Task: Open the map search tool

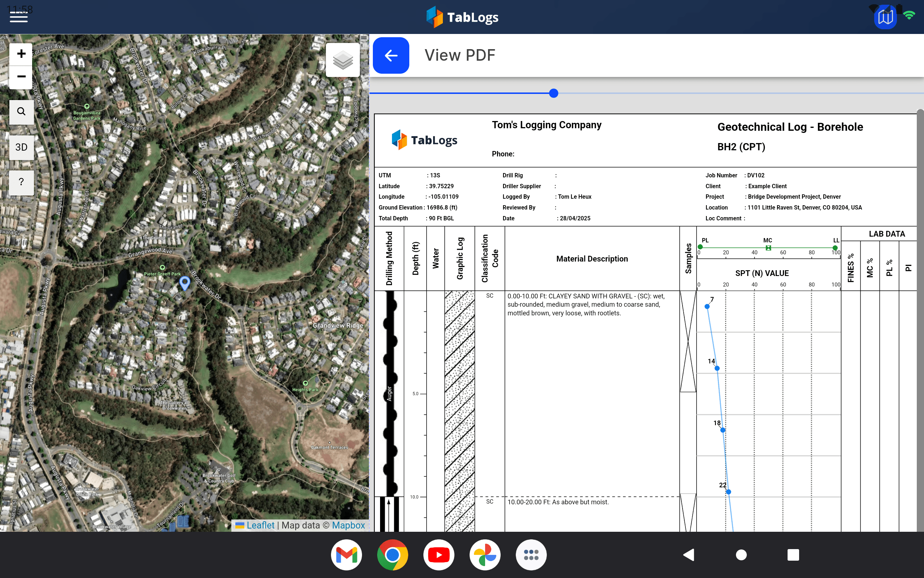Action: coord(21,112)
